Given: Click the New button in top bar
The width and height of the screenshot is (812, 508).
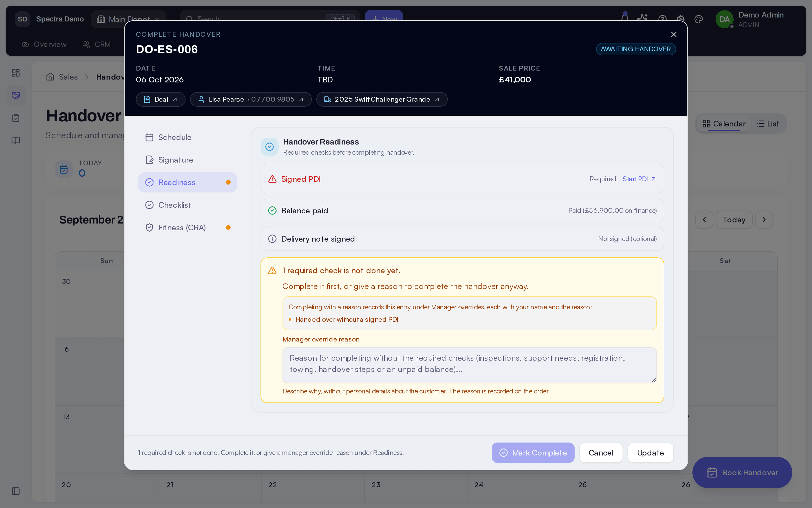Looking at the screenshot, I should [x=383, y=19].
